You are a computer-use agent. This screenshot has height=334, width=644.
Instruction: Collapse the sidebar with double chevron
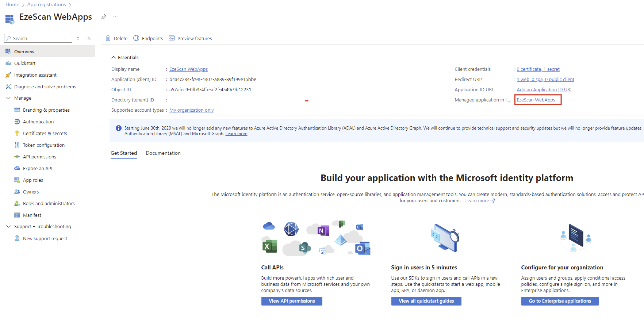pos(89,38)
